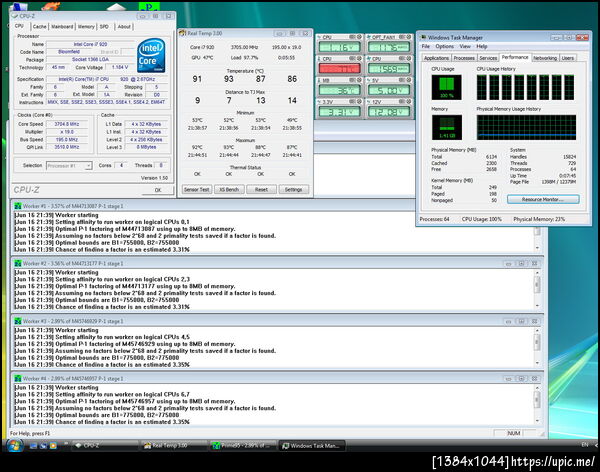Click NUM indicator in Prime95 status bar
Image resolution: width=600 pixels, height=472 pixels.
tap(514, 433)
